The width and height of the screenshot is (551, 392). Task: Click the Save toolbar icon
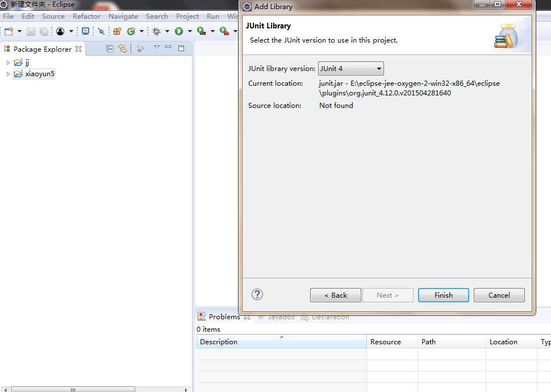[x=31, y=31]
